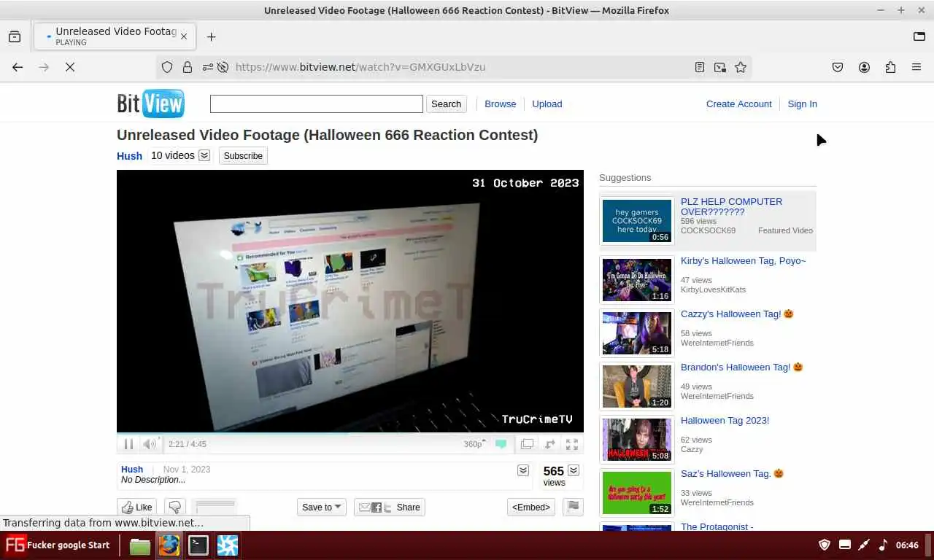Click the music note tray icon
The height and width of the screenshot is (560, 934).
click(883, 545)
